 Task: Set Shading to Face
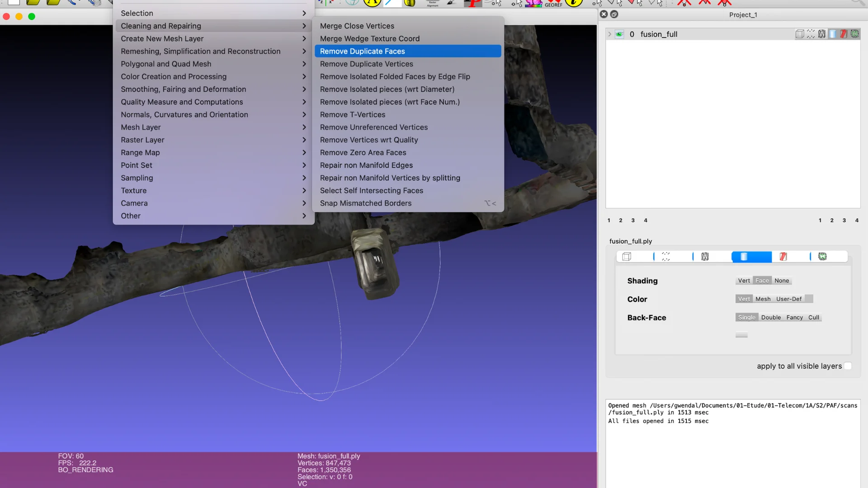[x=762, y=281]
